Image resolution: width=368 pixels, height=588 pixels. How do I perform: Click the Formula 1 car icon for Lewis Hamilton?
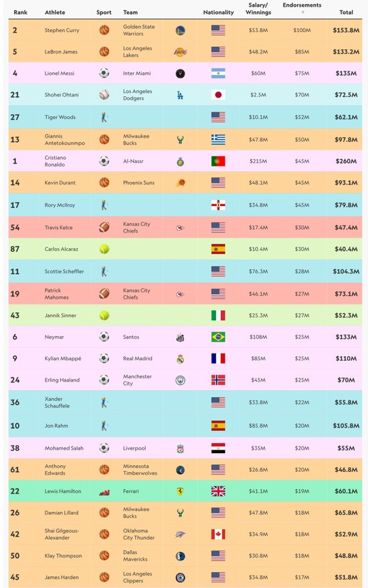104,492
